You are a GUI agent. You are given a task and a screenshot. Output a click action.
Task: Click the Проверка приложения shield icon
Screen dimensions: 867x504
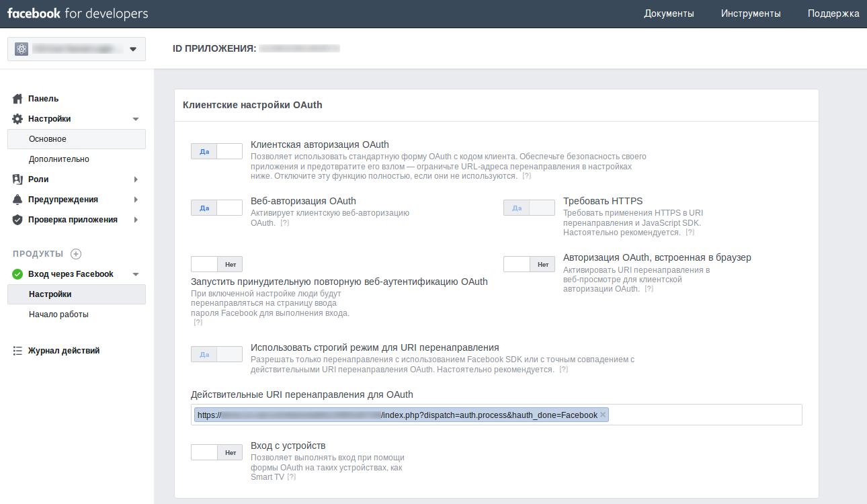18,220
